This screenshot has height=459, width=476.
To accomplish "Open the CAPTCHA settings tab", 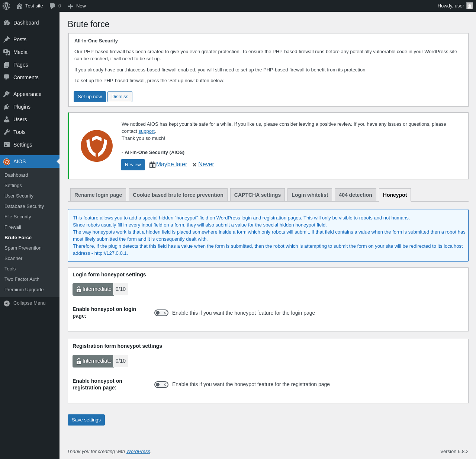I will 257,195.
